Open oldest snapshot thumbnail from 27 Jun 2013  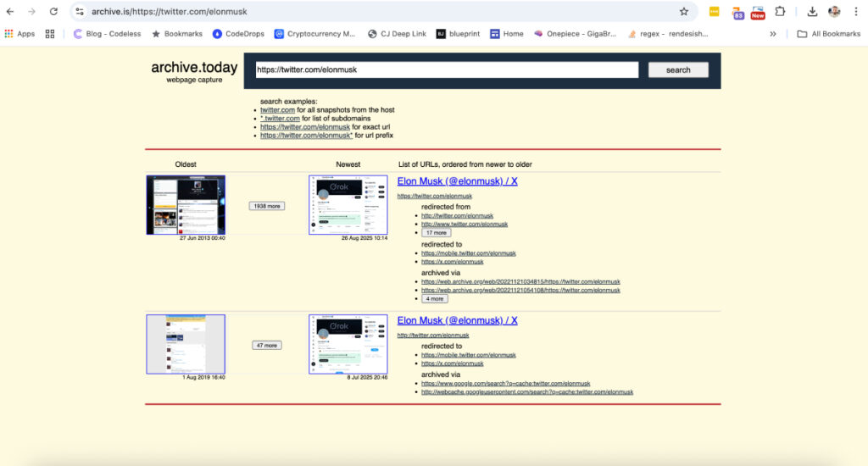click(186, 205)
